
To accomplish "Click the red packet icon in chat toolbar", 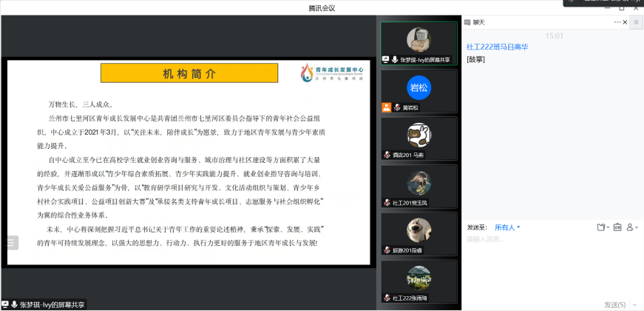I will (617, 227).
